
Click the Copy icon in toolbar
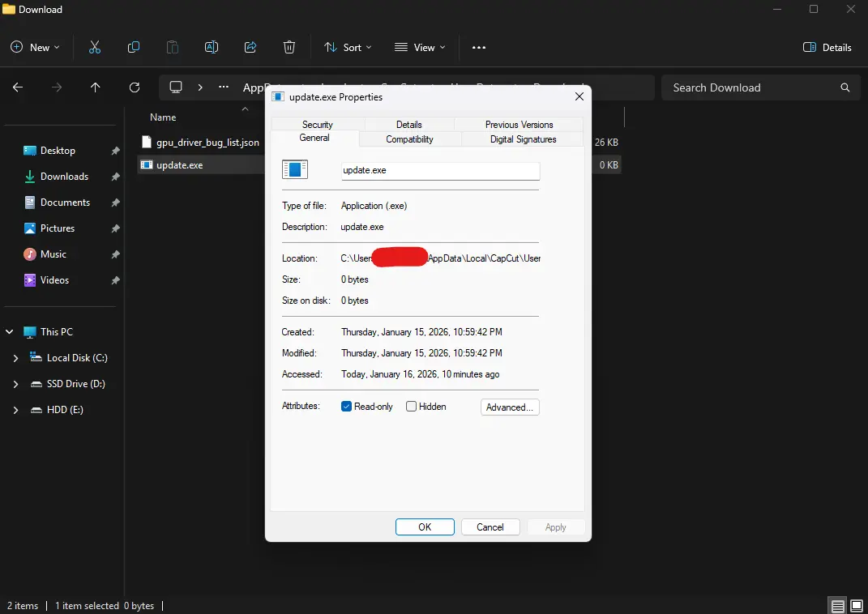click(134, 48)
